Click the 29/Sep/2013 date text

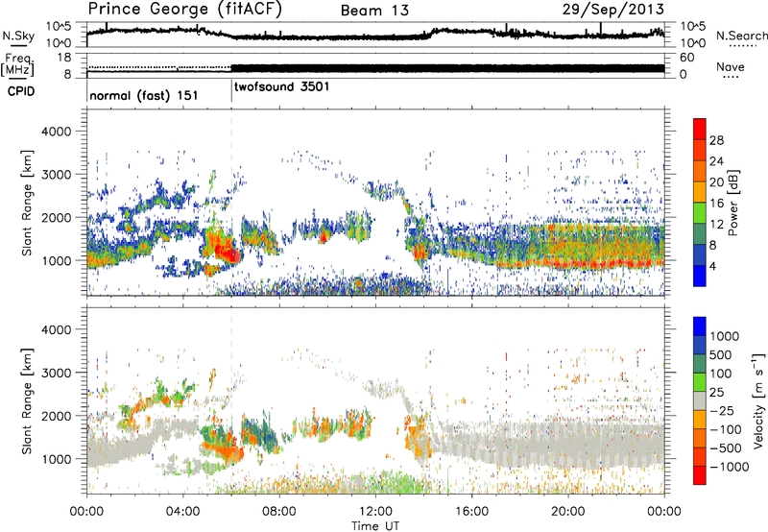click(x=612, y=10)
